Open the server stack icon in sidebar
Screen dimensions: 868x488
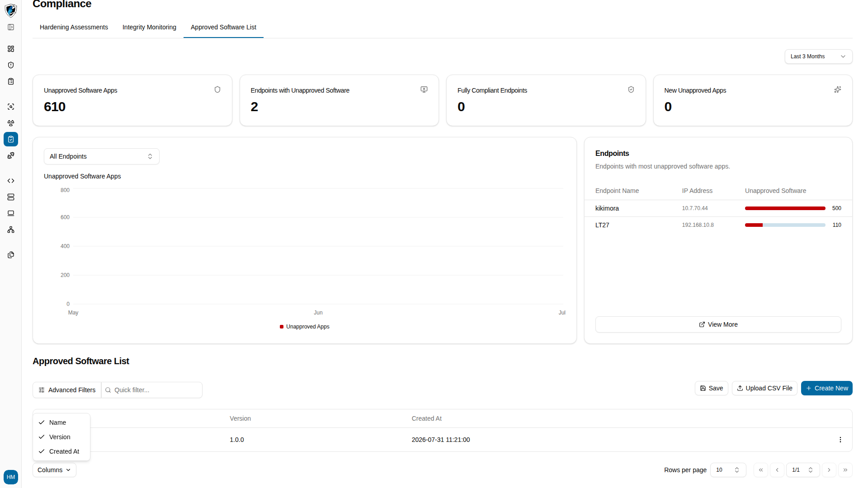coord(11,197)
